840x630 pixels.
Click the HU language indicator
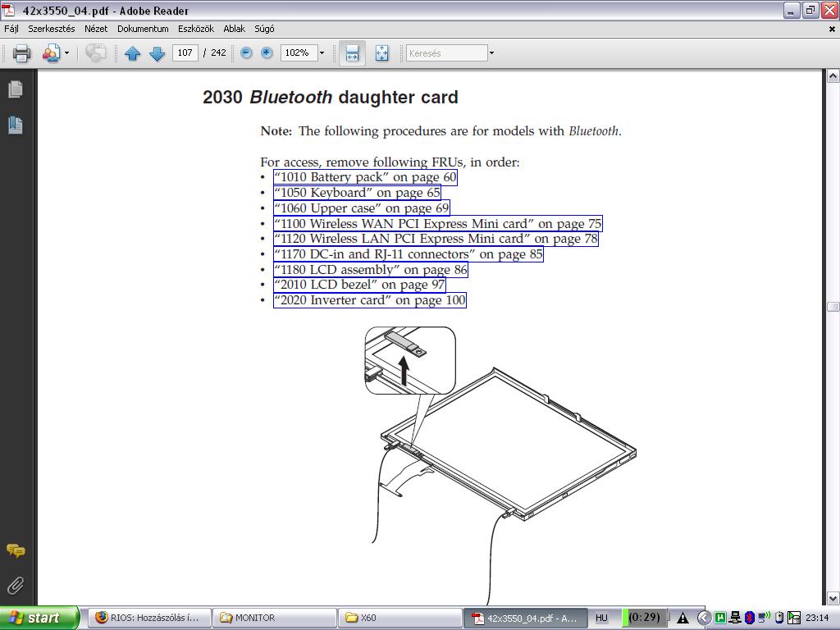(601, 618)
